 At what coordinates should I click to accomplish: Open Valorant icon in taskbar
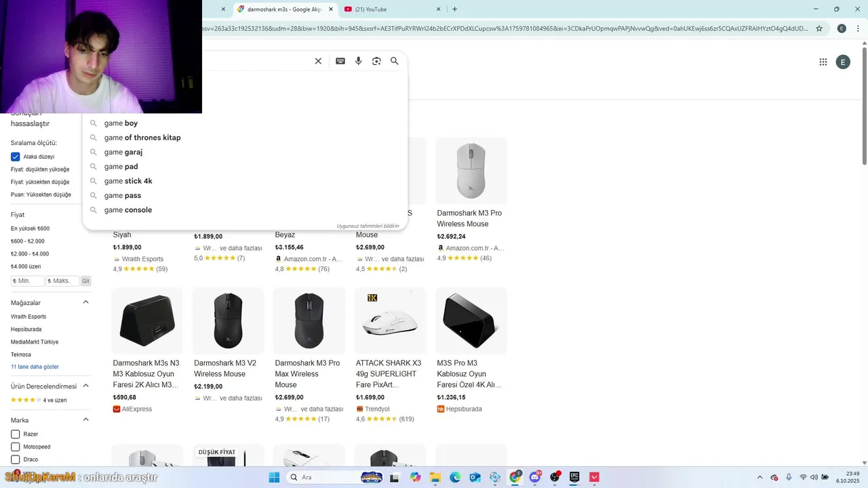coord(595,477)
